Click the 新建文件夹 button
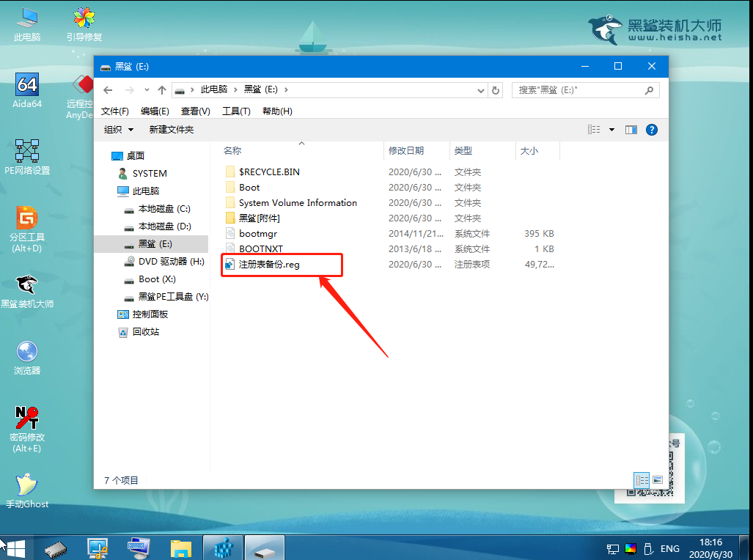 pos(172,130)
